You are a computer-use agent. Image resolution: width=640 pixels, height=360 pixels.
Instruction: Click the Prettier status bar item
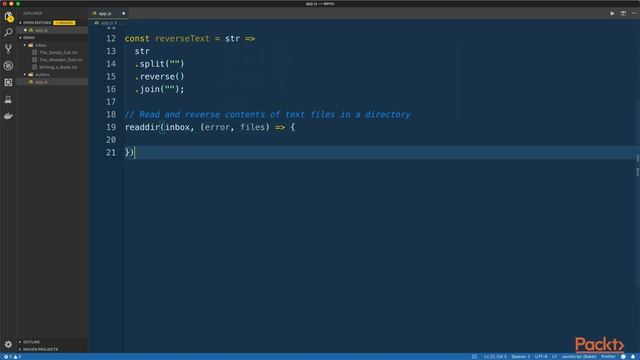608,357
